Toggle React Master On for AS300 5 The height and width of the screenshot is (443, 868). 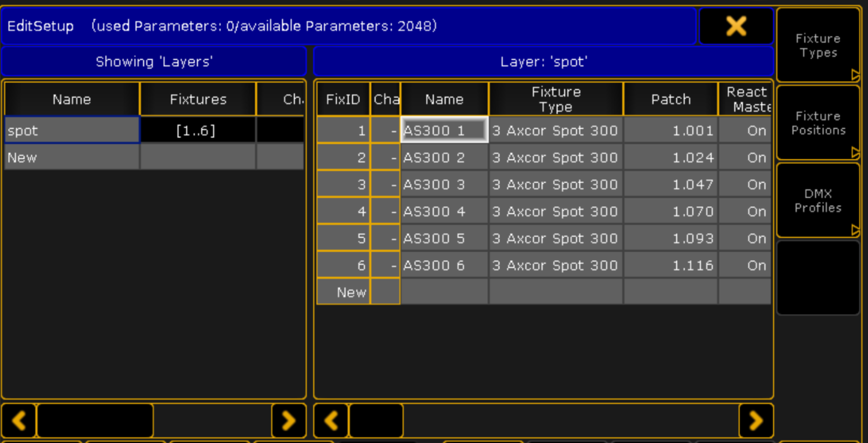(x=745, y=238)
